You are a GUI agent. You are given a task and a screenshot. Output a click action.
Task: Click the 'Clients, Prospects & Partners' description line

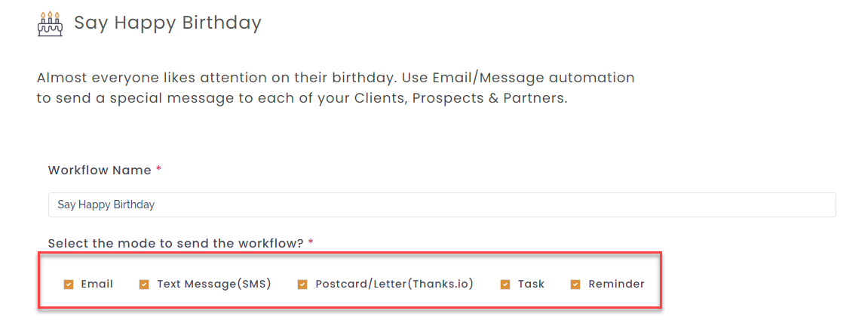pos(302,99)
